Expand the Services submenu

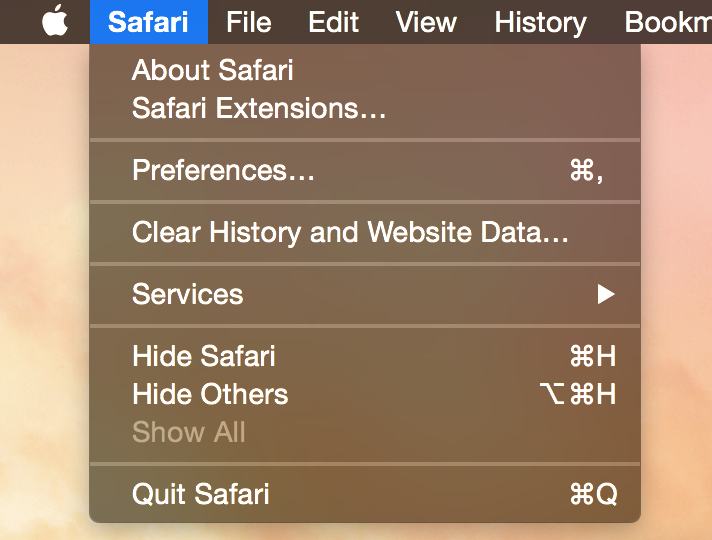click(365, 294)
